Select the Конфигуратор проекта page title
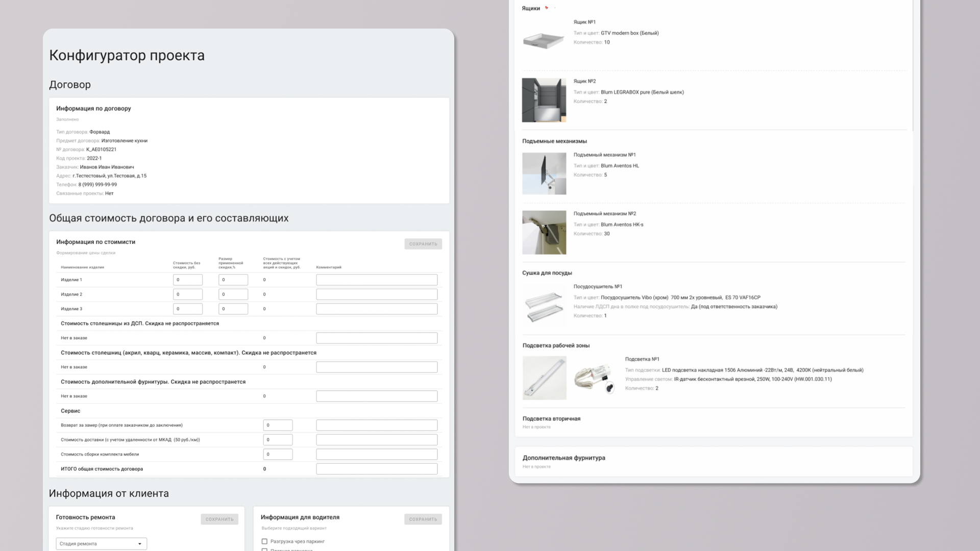Image resolution: width=980 pixels, height=551 pixels. click(x=127, y=55)
